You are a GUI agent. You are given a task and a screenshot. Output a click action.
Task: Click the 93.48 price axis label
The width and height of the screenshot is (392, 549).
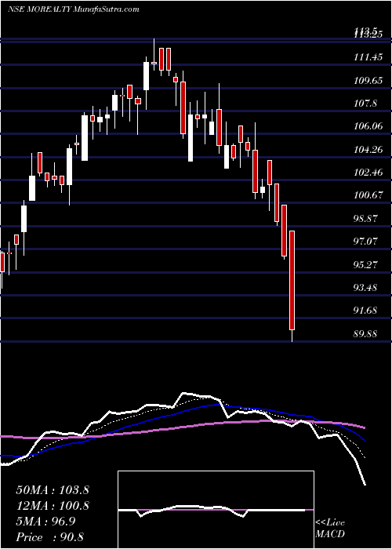365,288
